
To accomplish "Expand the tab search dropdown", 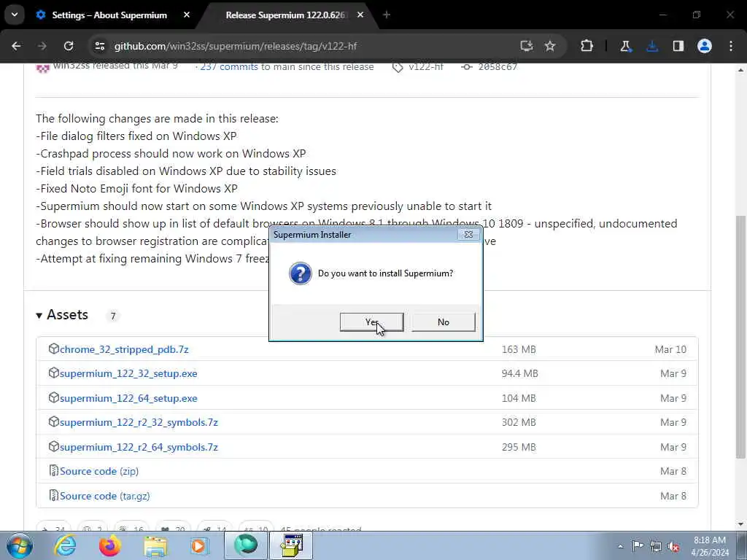I will coord(15,15).
